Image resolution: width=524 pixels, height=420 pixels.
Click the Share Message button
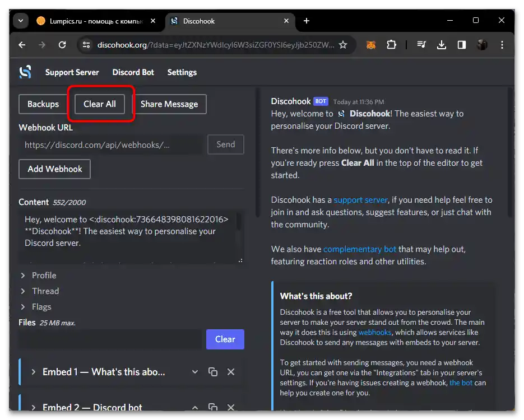[x=169, y=104]
